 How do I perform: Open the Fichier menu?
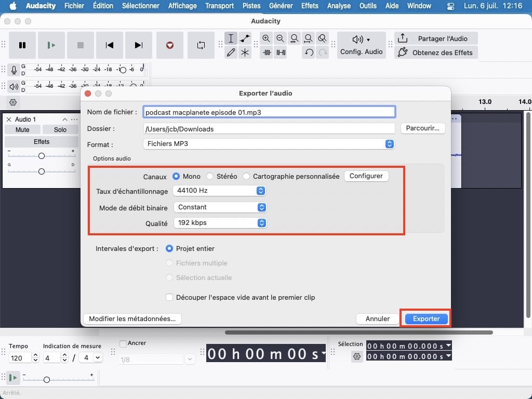[74, 6]
